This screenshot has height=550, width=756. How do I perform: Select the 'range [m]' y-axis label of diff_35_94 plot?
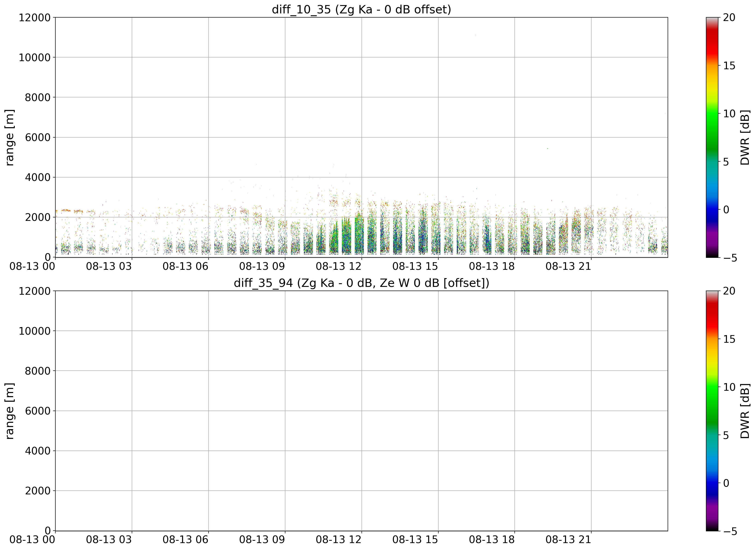(10, 411)
